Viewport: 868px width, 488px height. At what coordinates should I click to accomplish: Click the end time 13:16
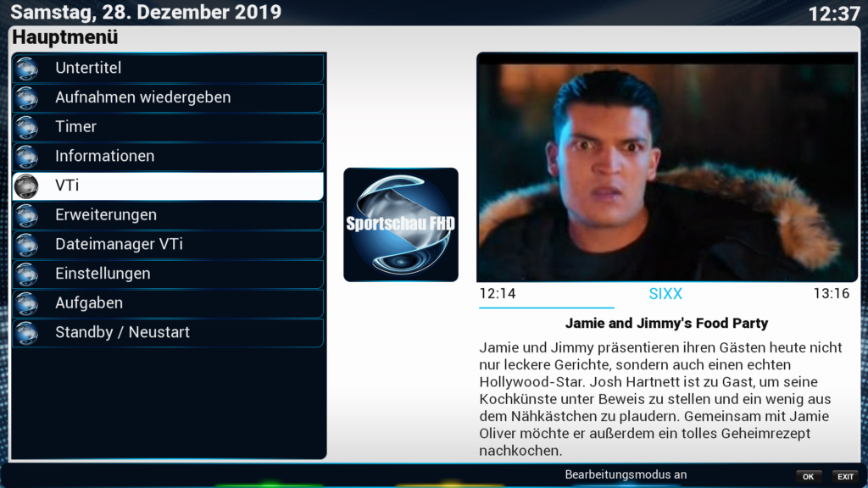click(x=831, y=293)
